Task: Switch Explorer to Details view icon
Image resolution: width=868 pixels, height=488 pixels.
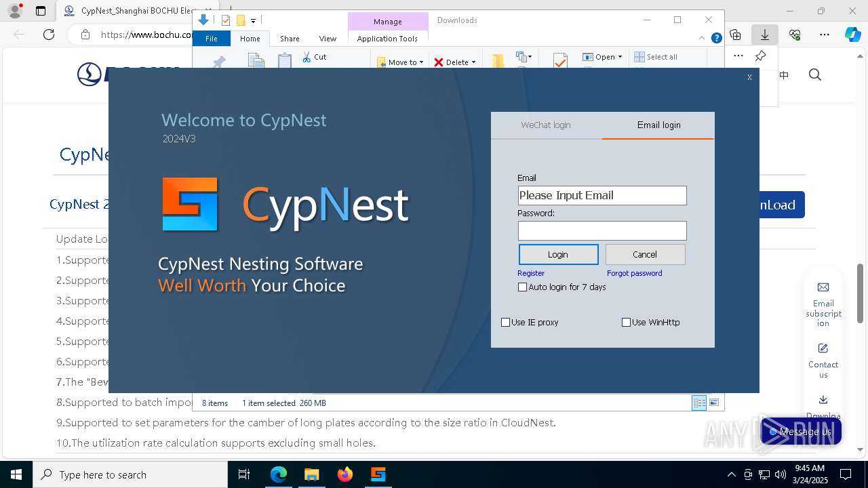Action: (x=699, y=403)
